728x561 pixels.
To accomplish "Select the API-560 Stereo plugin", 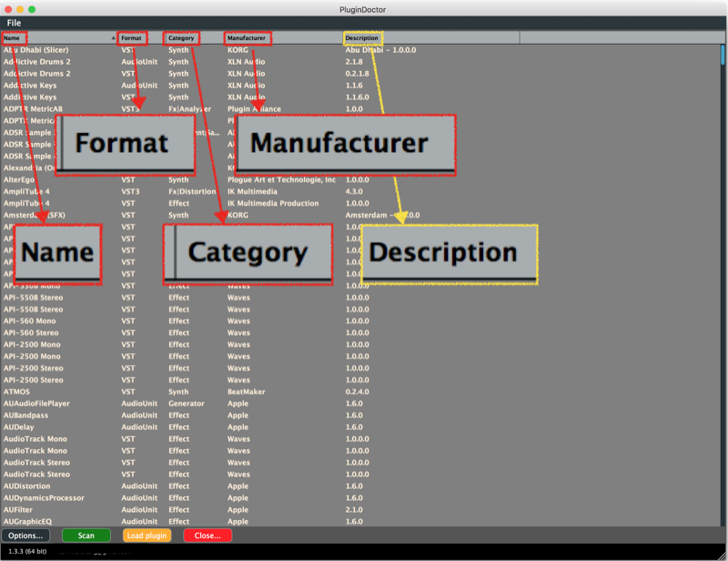I will (359, 332).
